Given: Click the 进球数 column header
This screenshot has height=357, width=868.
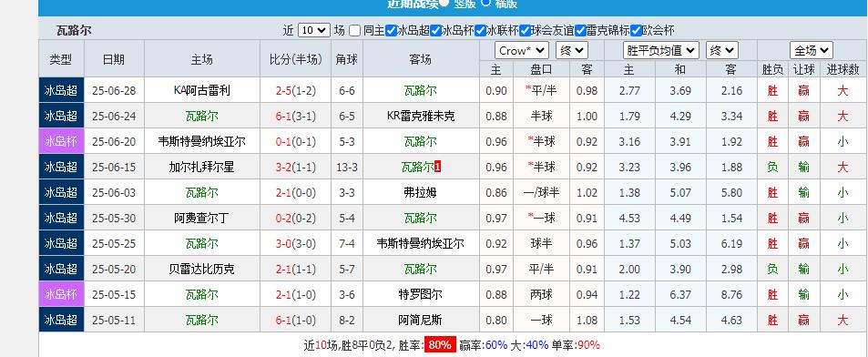Looking at the screenshot, I should pyautogui.click(x=843, y=69).
